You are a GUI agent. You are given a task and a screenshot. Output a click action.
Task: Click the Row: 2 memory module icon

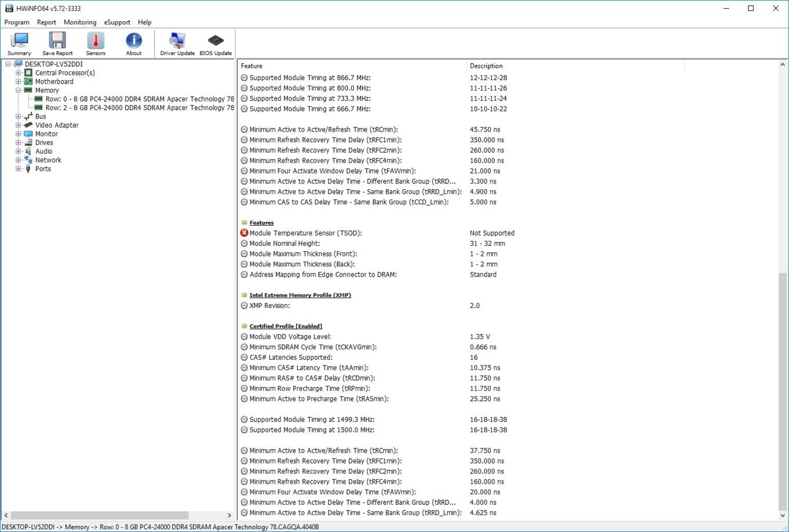pyautogui.click(x=39, y=107)
